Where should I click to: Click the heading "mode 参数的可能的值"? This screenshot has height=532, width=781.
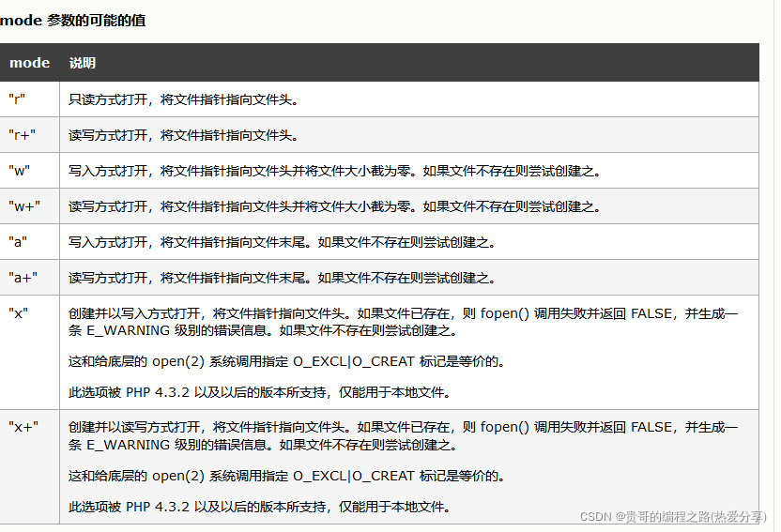(72, 21)
